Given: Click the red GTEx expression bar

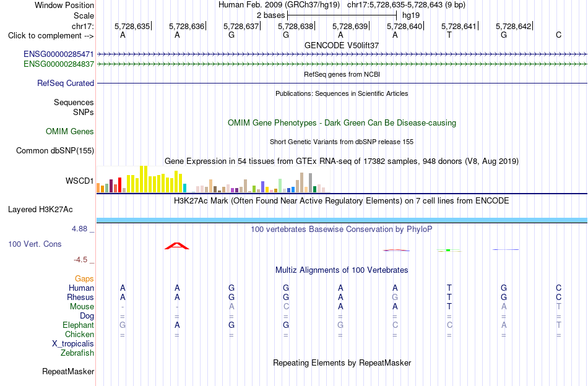Looking at the screenshot, I should pos(119,185).
